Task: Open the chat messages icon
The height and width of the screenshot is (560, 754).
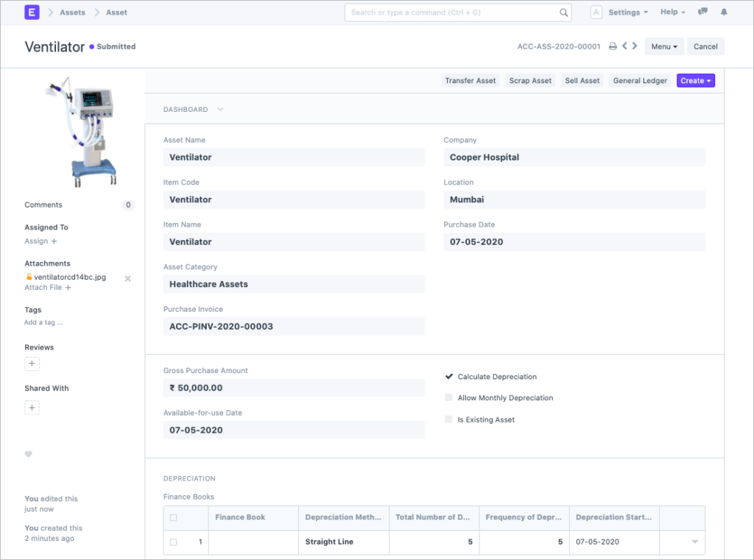Action: pos(702,13)
